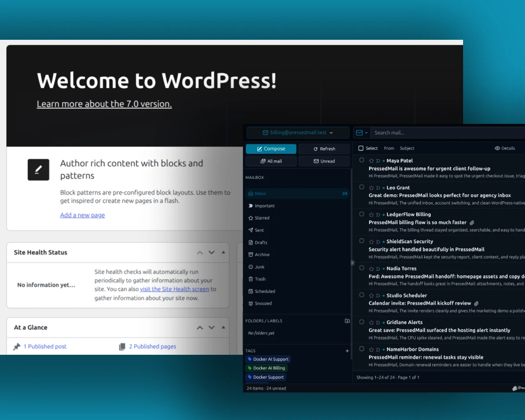Check the Maya Patel email checkbox
Viewport: 525px width, 420px height.
[x=362, y=160]
